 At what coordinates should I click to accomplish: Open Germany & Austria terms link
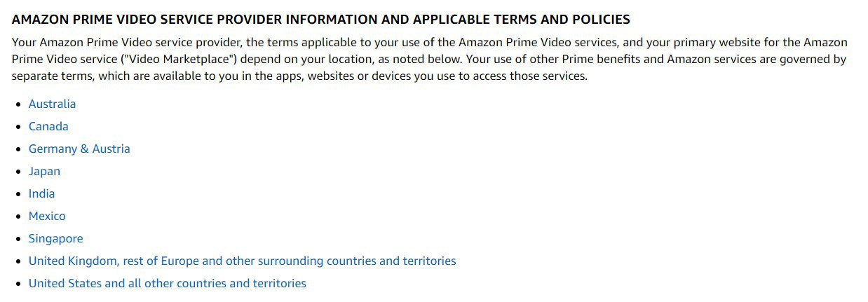pos(79,149)
